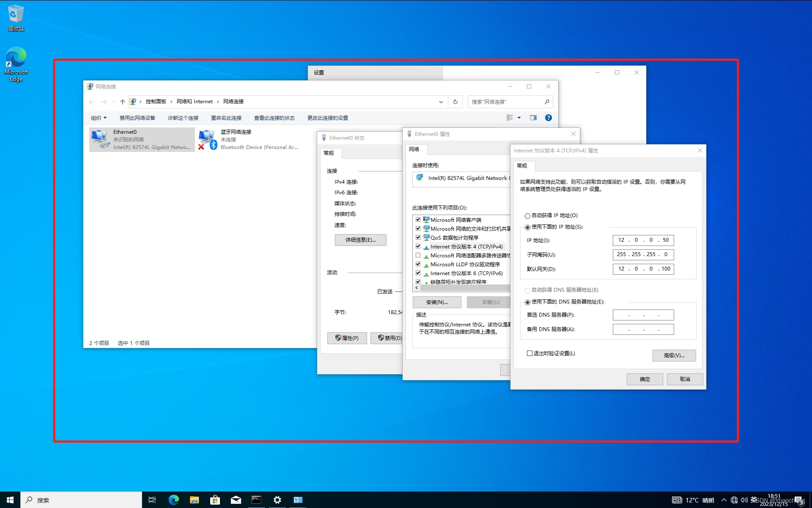The width and height of the screenshot is (812, 508).
Task: Expand the view options dropdown arrow
Action: click(x=519, y=118)
